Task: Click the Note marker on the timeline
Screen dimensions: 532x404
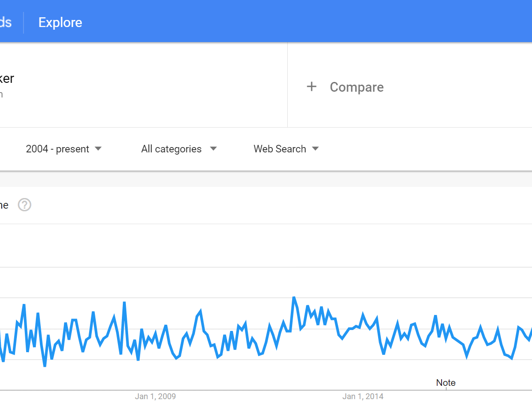Action: 446,383
